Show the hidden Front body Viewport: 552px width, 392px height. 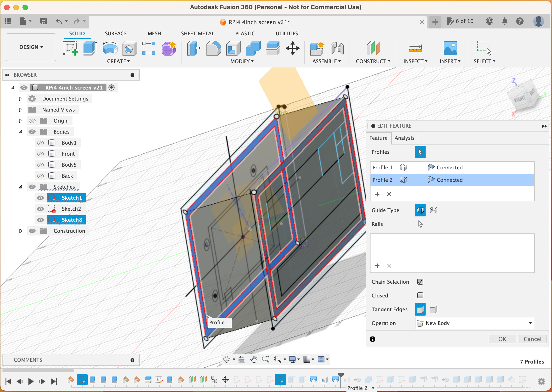[40, 154]
